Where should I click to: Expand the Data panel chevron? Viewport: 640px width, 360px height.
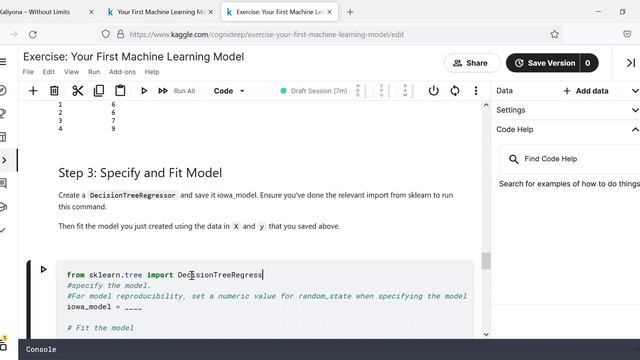click(x=635, y=91)
